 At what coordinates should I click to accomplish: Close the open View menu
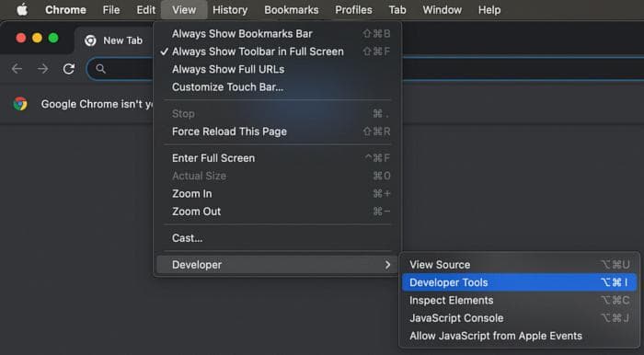pos(184,10)
